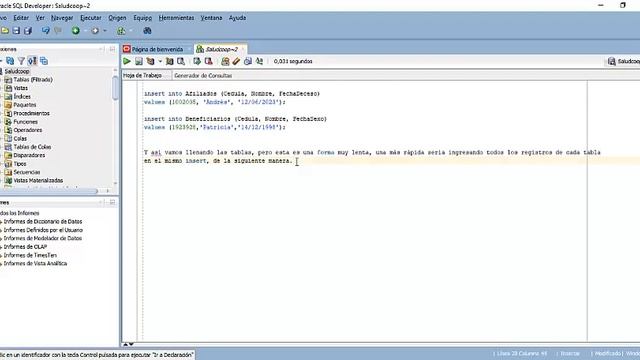Switch to Hoja de Trabajo tab

142,76
